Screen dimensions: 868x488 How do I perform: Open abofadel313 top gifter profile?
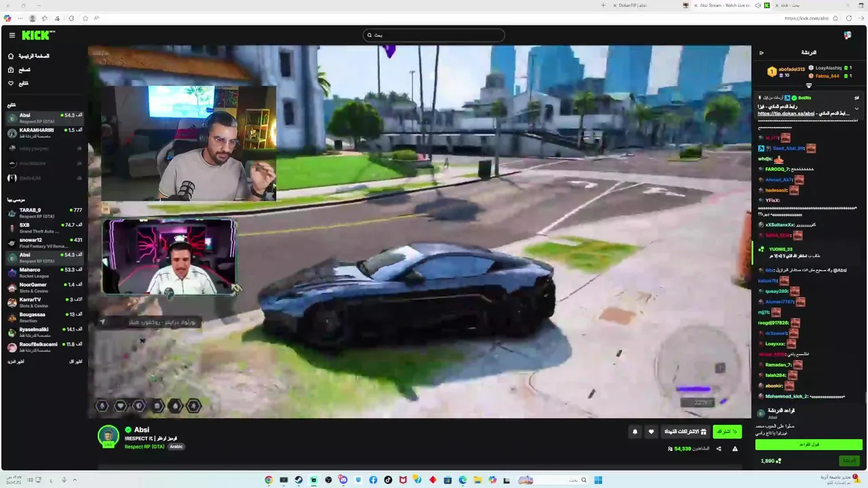(x=786, y=71)
